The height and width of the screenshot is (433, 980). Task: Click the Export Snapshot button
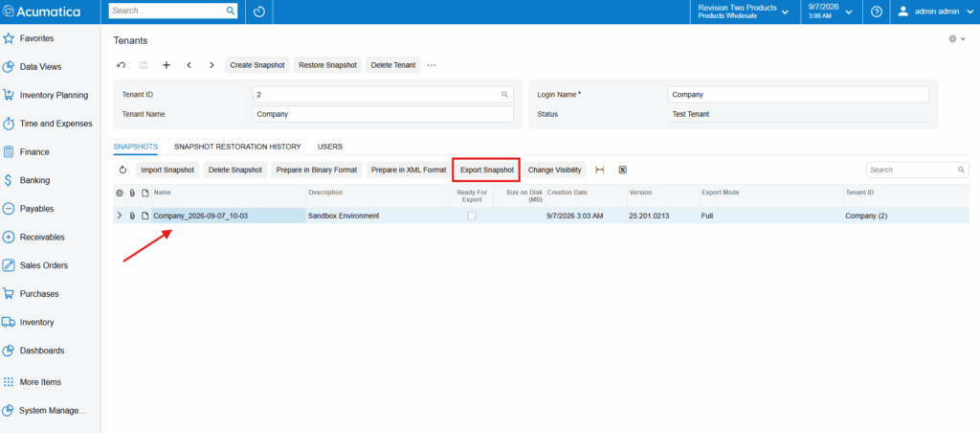pyautogui.click(x=487, y=170)
